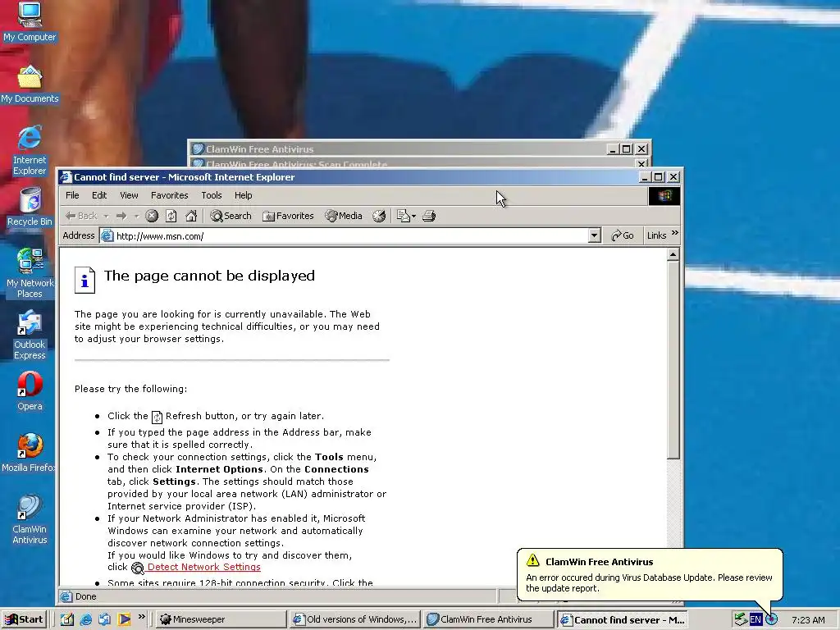Launch Internet Explorer from quick launch
Screen dimensions: 840x630
coord(85,619)
